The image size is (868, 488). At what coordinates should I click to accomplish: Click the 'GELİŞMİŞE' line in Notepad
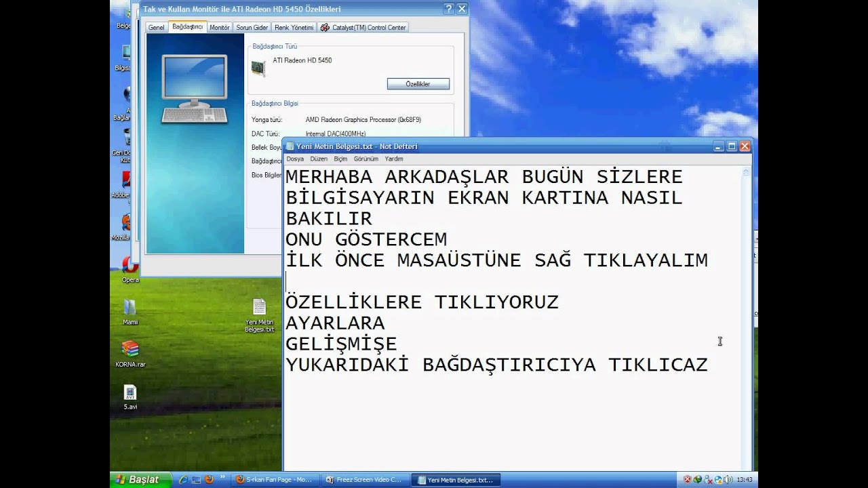(x=341, y=344)
